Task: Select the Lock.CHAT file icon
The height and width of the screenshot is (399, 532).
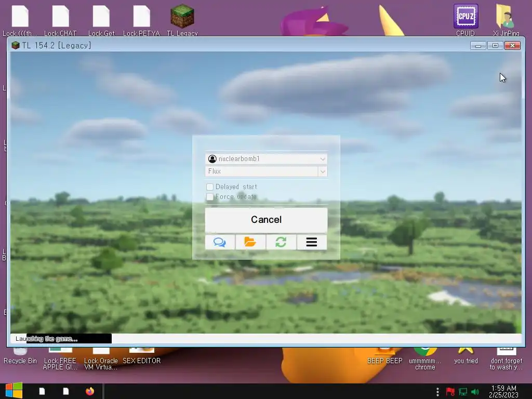Action: coord(60,20)
